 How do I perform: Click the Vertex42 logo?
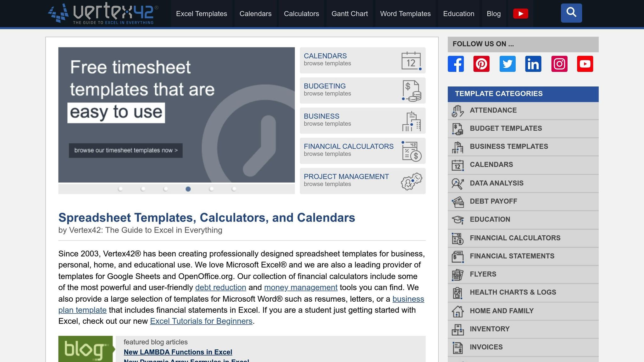tap(103, 13)
